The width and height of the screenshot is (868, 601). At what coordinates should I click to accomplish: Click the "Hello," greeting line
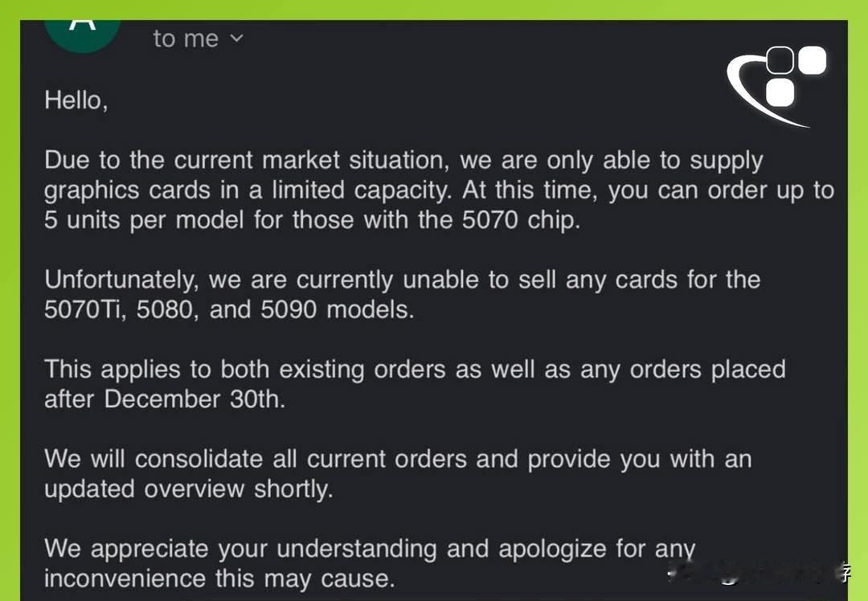click(76, 100)
